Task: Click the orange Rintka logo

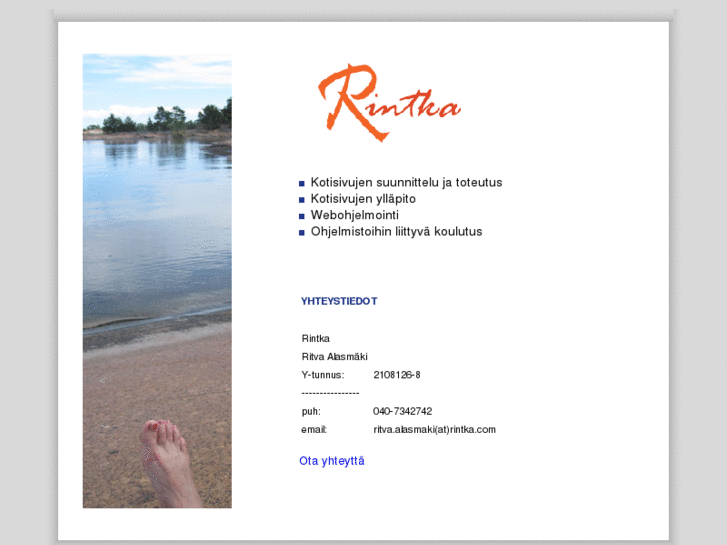Action: pyautogui.click(x=389, y=103)
